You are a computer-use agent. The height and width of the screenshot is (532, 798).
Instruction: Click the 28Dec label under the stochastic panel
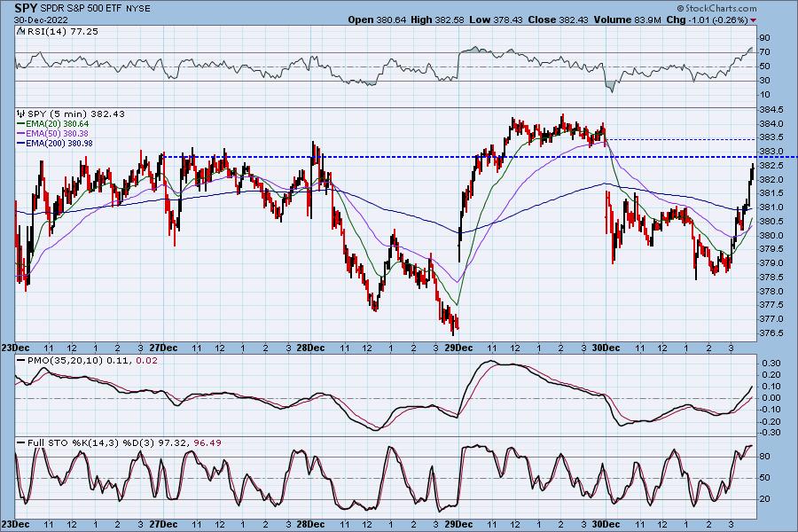click(x=310, y=524)
